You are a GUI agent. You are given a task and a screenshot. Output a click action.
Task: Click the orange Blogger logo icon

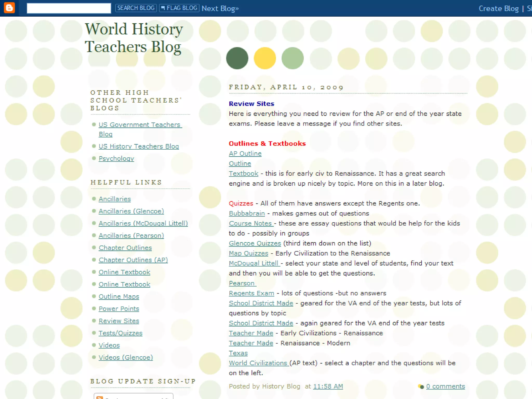pyautogui.click(x=9, y=8)
